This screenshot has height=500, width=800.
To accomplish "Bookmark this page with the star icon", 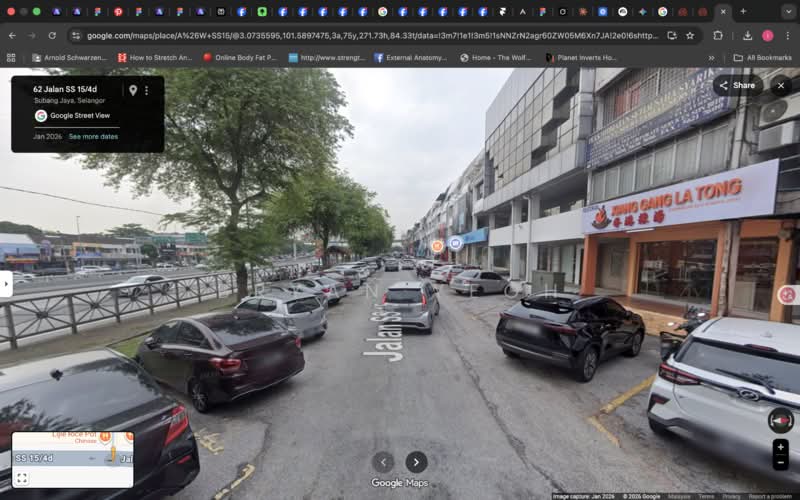I will tap(689, 35).
